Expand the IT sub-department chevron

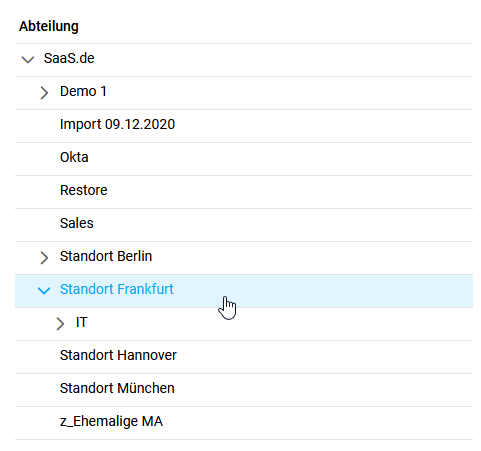(x=60, y=324)
